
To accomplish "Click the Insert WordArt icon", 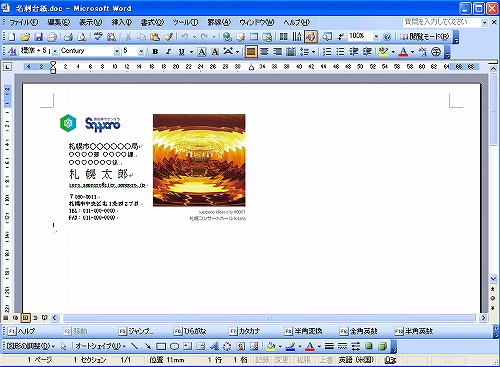I will tap(214, 346).
